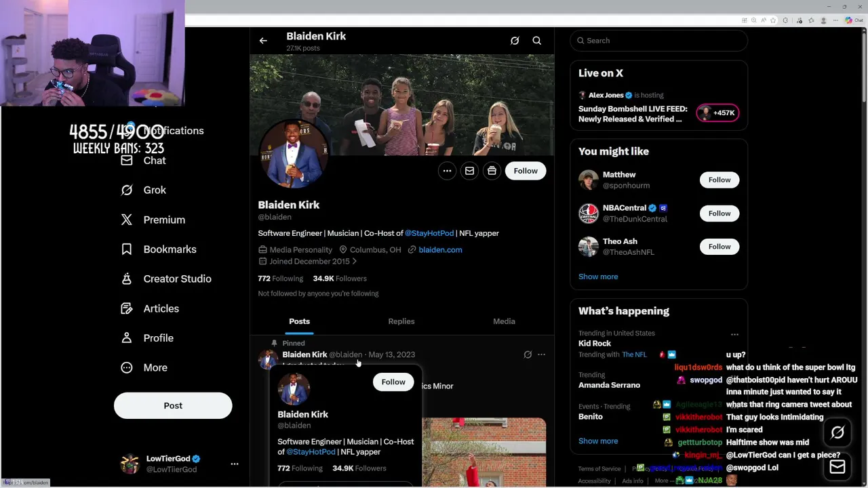Click the Creator Studio icon
This screenshot has height=488, width=868.
127,279
